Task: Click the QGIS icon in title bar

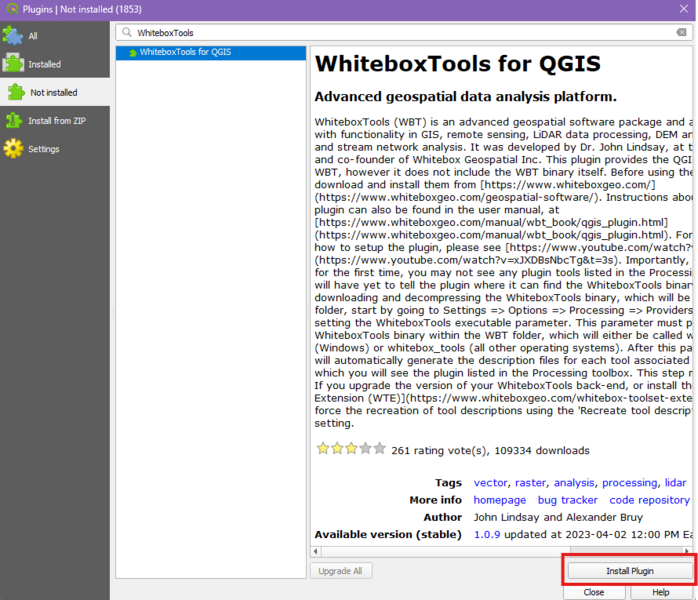Action: click(9, 9)
